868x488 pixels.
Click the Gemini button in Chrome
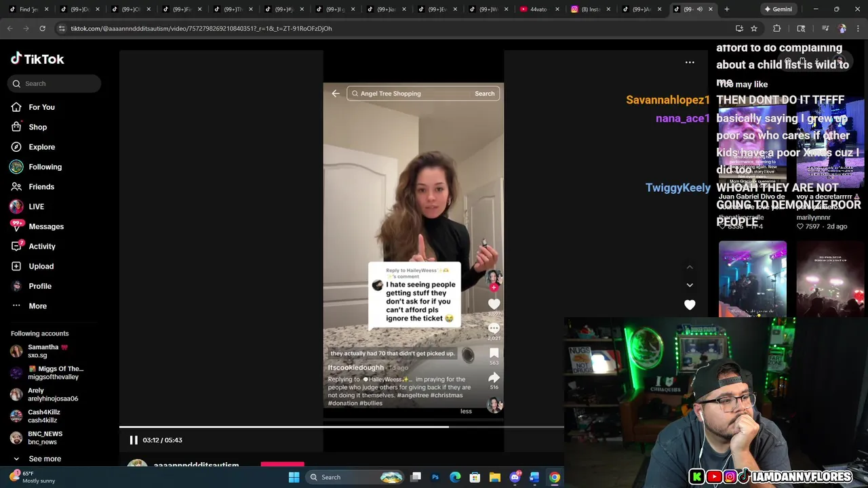(x=778, y=9)
